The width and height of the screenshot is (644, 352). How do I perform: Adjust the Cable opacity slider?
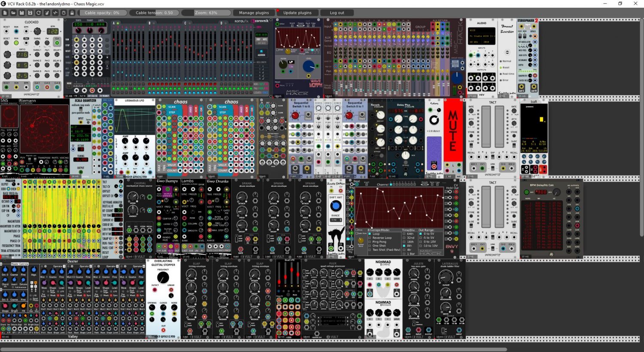pos(103,13)
